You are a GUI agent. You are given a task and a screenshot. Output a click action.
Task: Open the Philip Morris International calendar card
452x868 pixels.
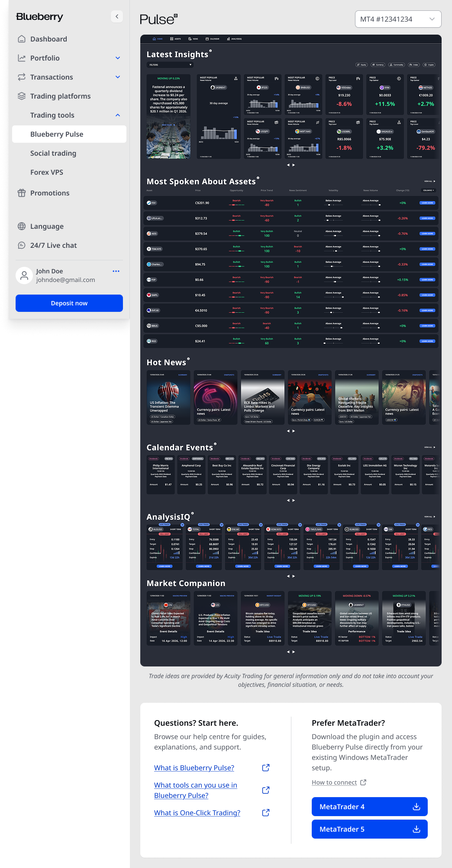[161, 475]
